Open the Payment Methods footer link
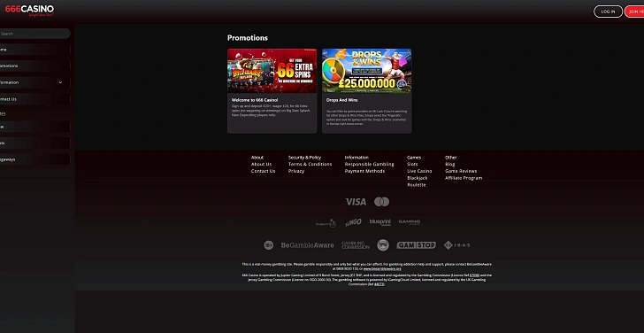The width and height of the screenshot is (644, 333). point(364,172)
